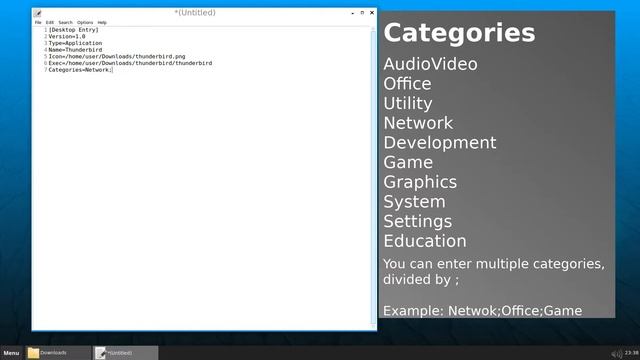Image resolution: width=640 pixels, height=360 pixels.
Task: Click the editor pencil icon in taskbar
Action: tap(100, 353)
